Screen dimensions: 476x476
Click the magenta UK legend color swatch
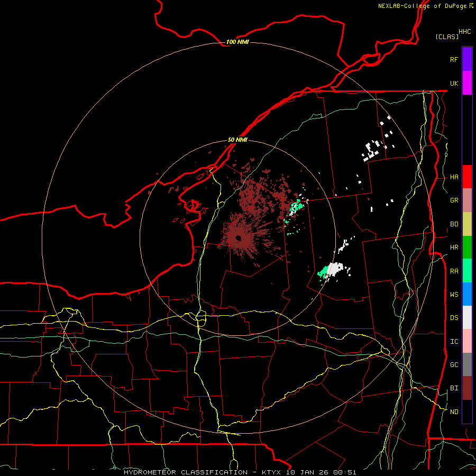click(467, 83)
